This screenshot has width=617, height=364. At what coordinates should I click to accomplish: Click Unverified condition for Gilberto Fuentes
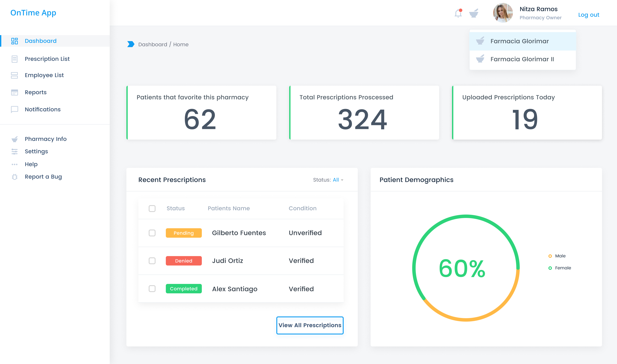pyautogui.click(x=305, y=233)
